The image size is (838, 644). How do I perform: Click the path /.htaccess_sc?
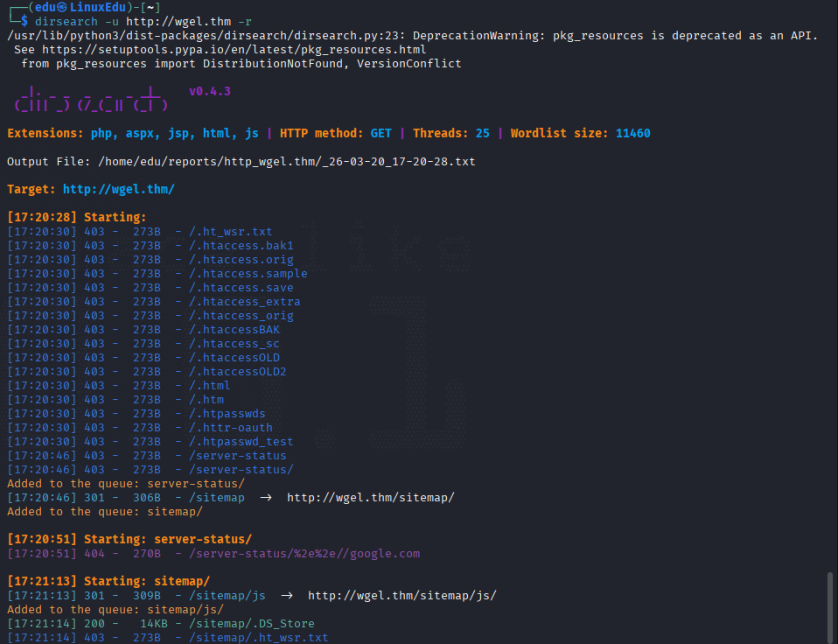(234, 343)
